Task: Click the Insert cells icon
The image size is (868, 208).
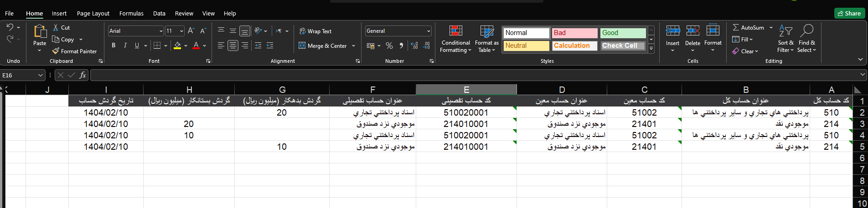Action: point(672,31)
